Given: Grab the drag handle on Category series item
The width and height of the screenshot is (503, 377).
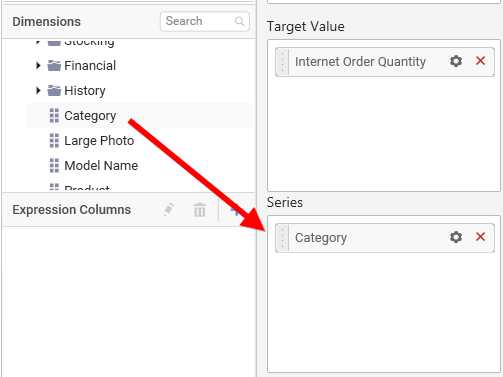Looking at the screenshot, I should (283, 238).
